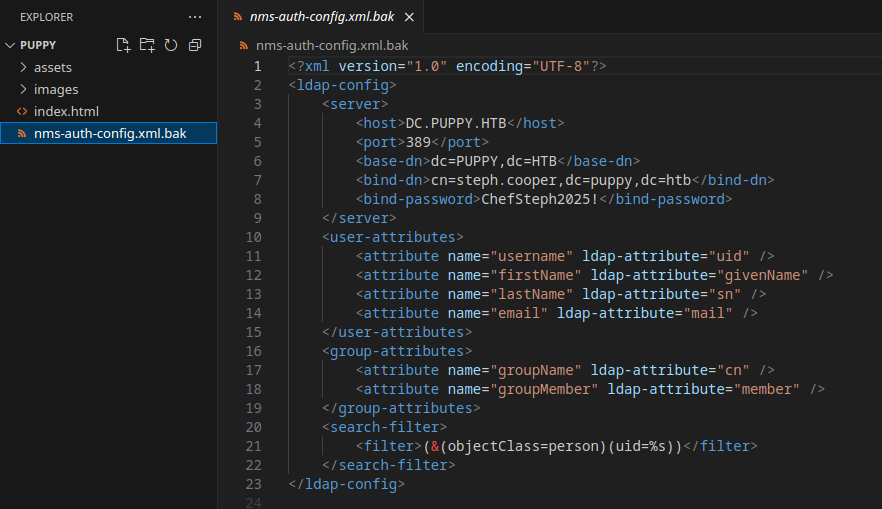
Task: Select nms-auth-config.xml.bak in the Explorer tree
Action: click(110, 133)
